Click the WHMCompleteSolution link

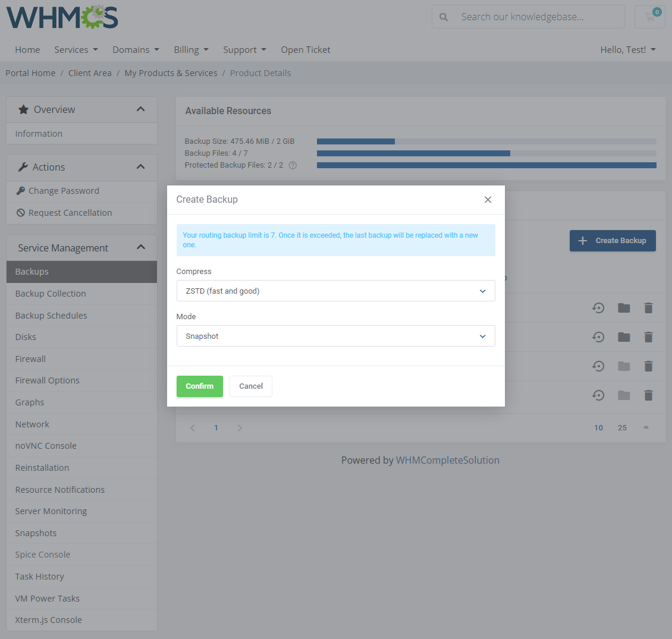coord(447,459)
